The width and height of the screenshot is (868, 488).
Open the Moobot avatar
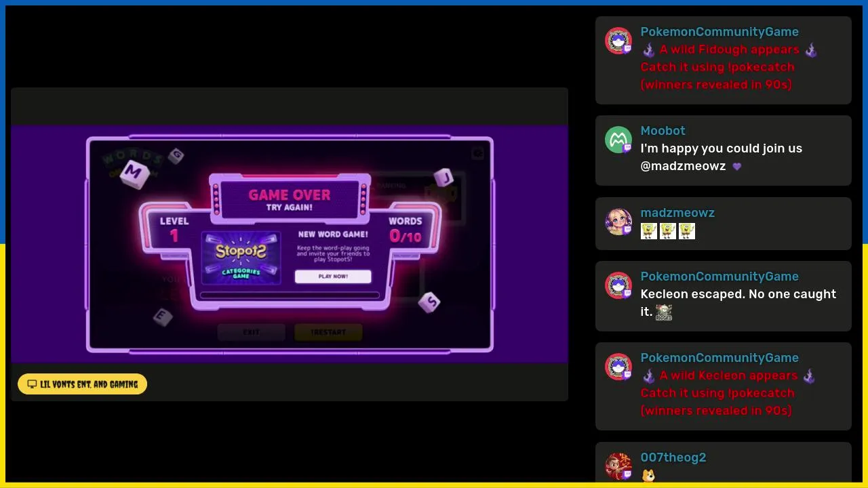coord(618,140)
